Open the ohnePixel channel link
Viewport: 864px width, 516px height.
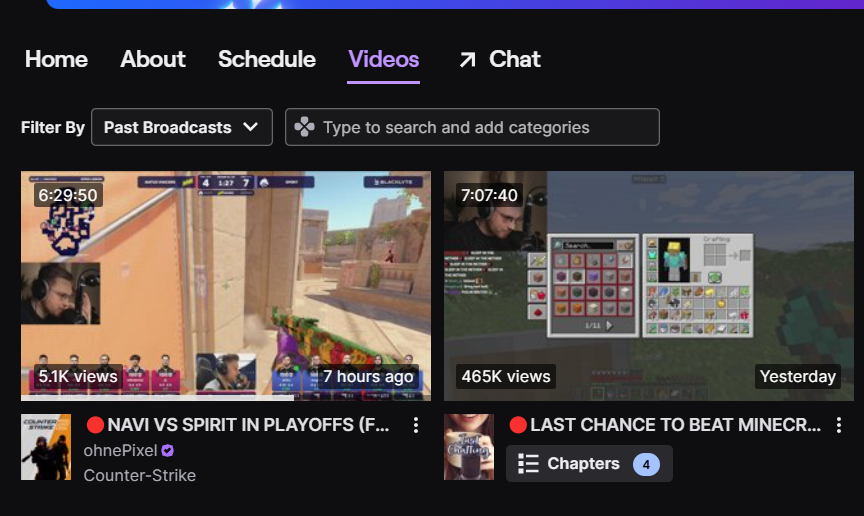click(x=120, y=451)
